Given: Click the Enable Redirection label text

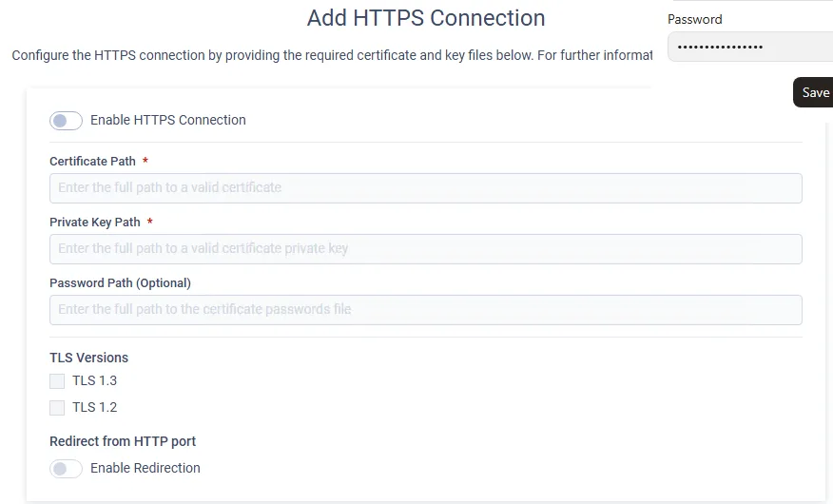Looking at the screenshot, I should point(145,468).
